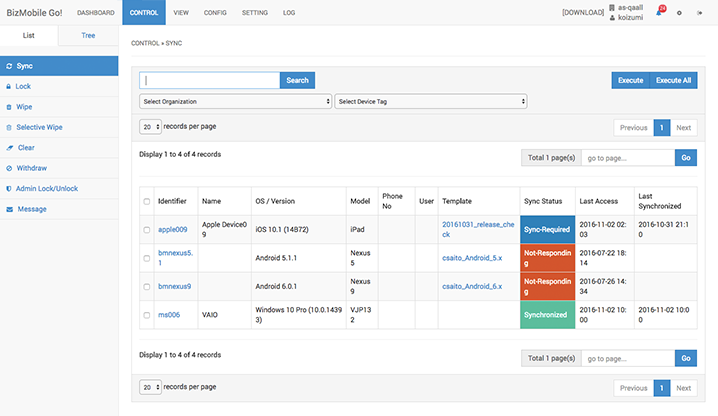Image resolution: width=718 pixels, height=416 pixels.
Task: Open the bmnexus9 device link
Action: [174, 286]
